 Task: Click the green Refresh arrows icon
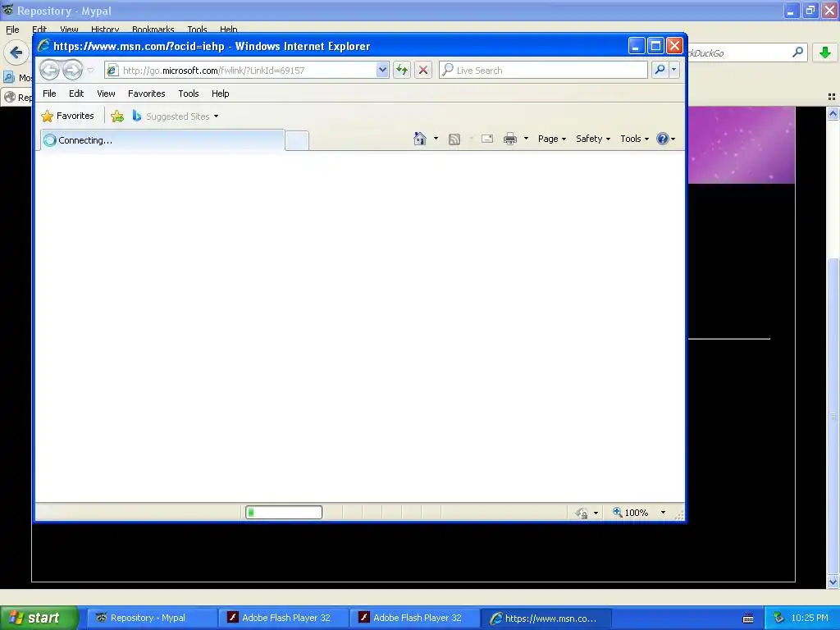click(402, 71)
